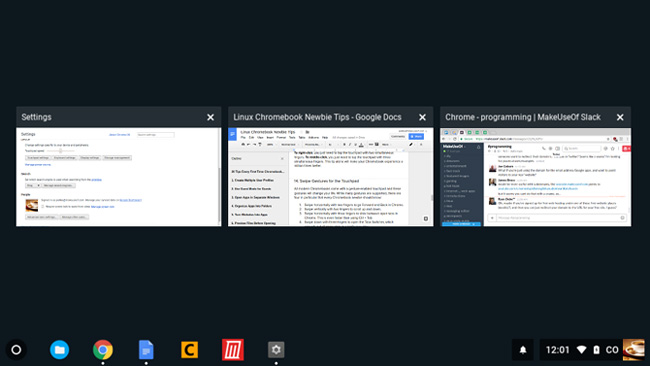Screen dimensions: 650x366
Task: Open Google Docs shelf icon
Action: (x=146, y=350)
